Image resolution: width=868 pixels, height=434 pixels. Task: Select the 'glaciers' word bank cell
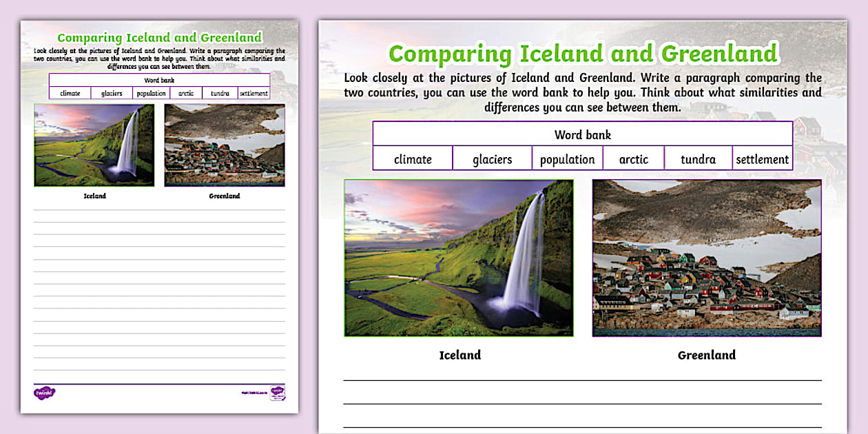pyautogui.click(x=492, y=158)
